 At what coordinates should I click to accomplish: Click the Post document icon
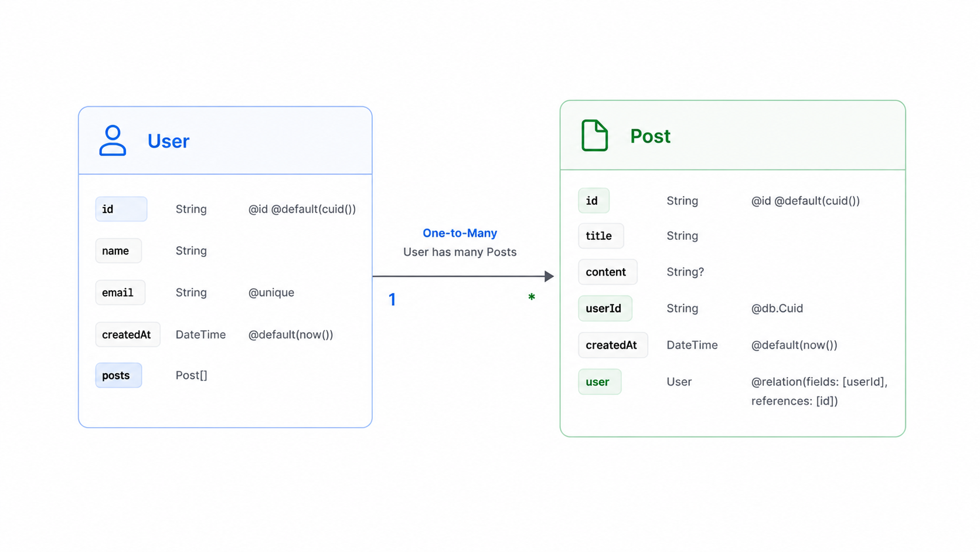point(594,136)
